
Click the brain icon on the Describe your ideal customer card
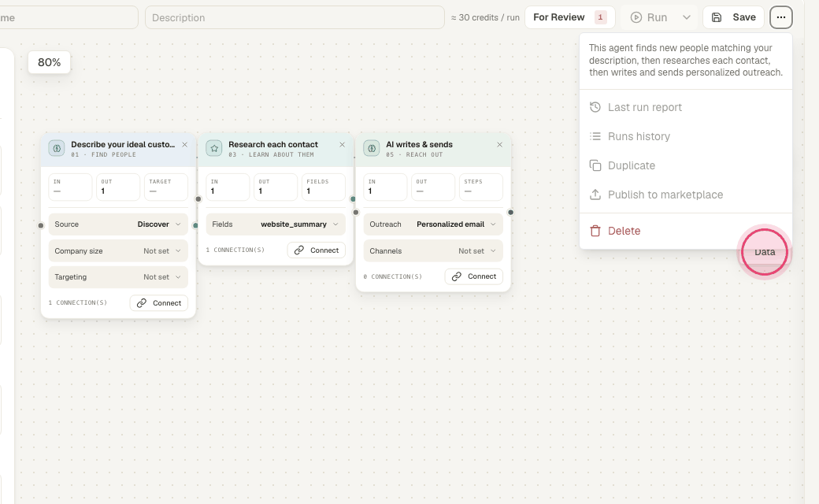(57, 148)
